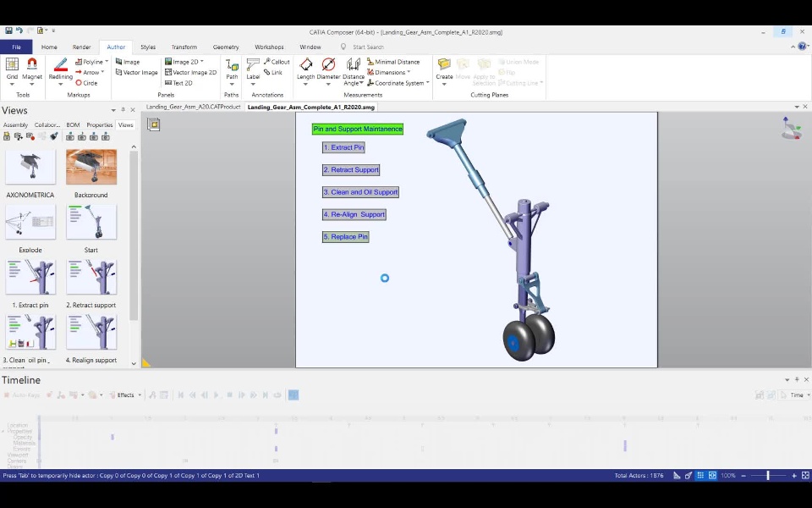Select the Length measurement tool
The height and width of the screenshot is (508, 812).
pos(305,69)
